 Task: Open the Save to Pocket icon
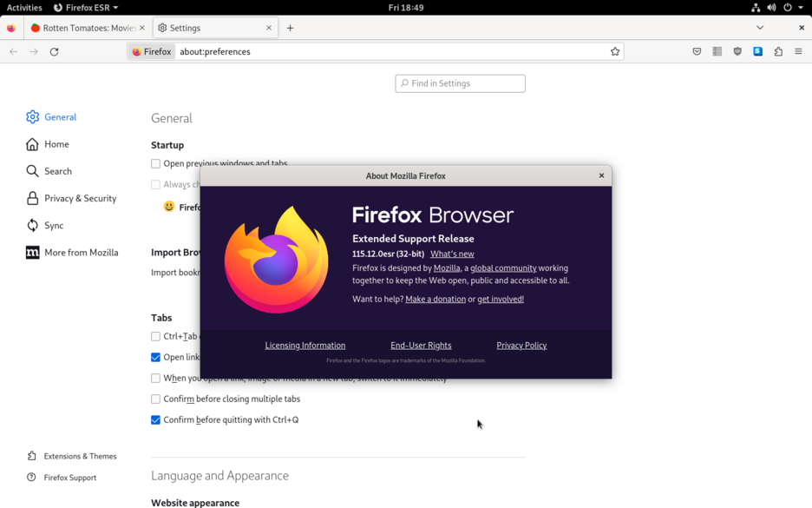tap(697, 52)
